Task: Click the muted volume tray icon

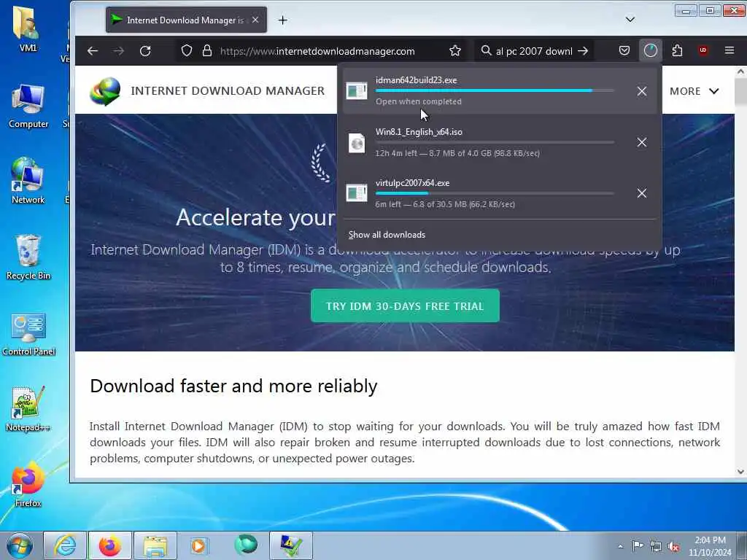Action: coord(673,546)
